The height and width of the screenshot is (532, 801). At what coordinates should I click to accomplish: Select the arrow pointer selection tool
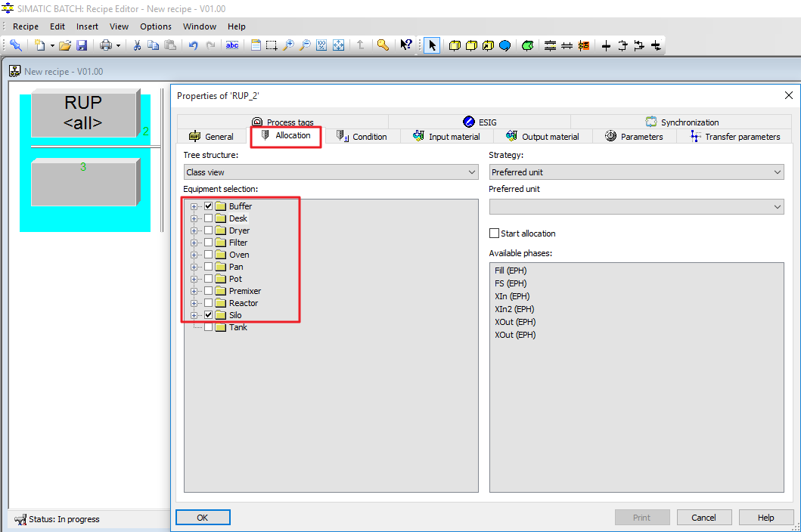432,45
